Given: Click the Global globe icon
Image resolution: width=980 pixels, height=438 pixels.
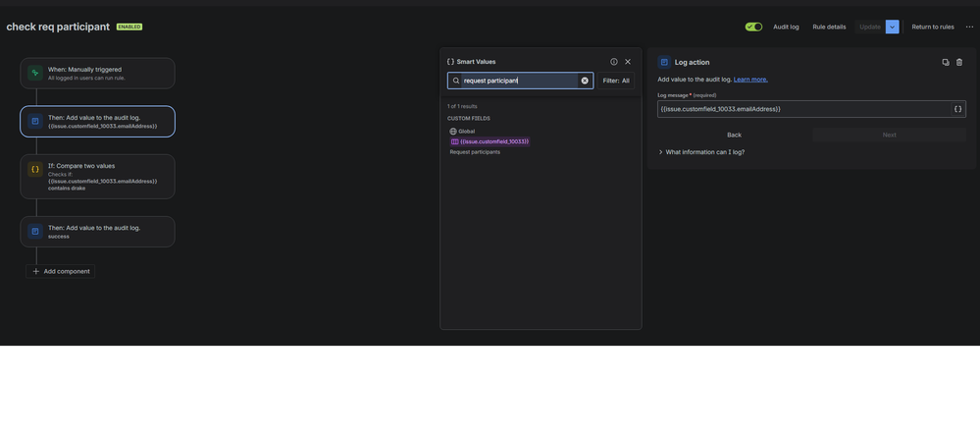Looking at the screenshot, I should 453,132.
